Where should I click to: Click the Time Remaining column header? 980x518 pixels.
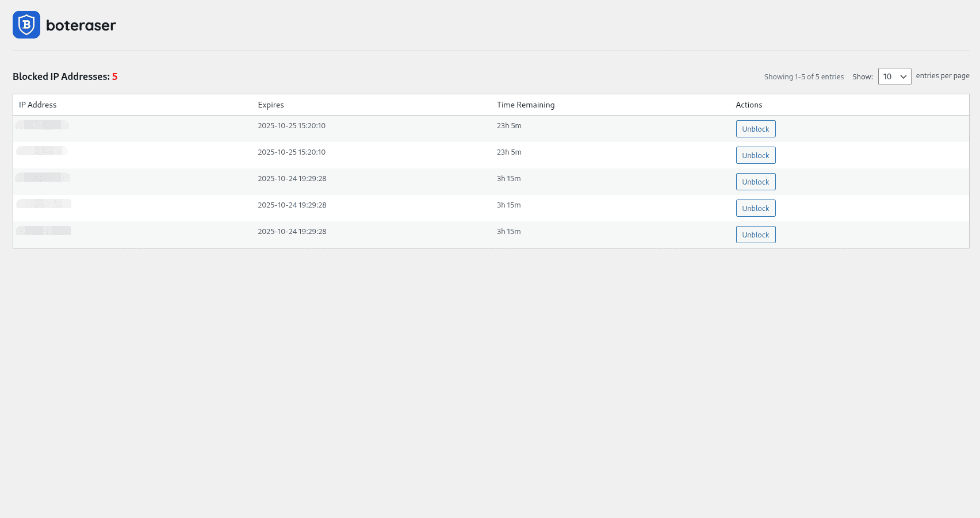tap(526, 105)
